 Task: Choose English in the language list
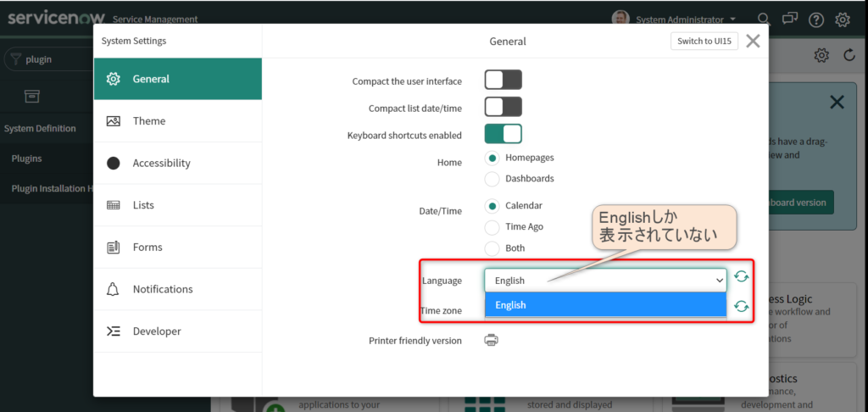(605, 304)
